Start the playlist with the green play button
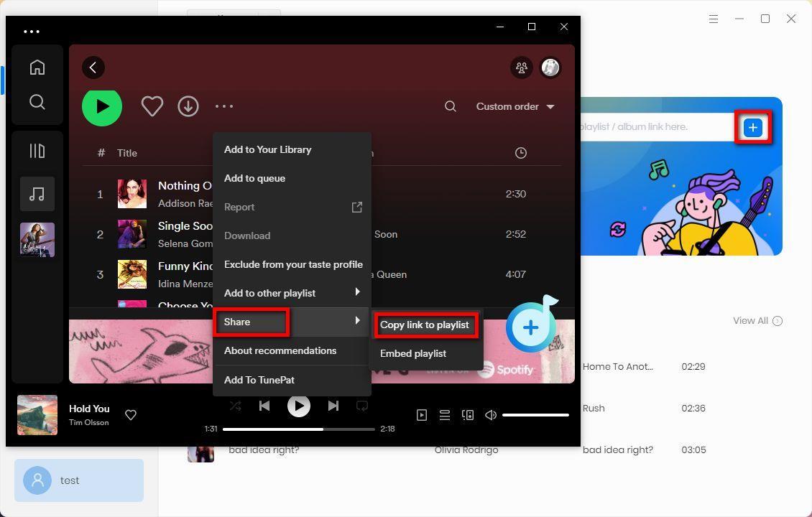812x517 pixels. pos(102,106)
